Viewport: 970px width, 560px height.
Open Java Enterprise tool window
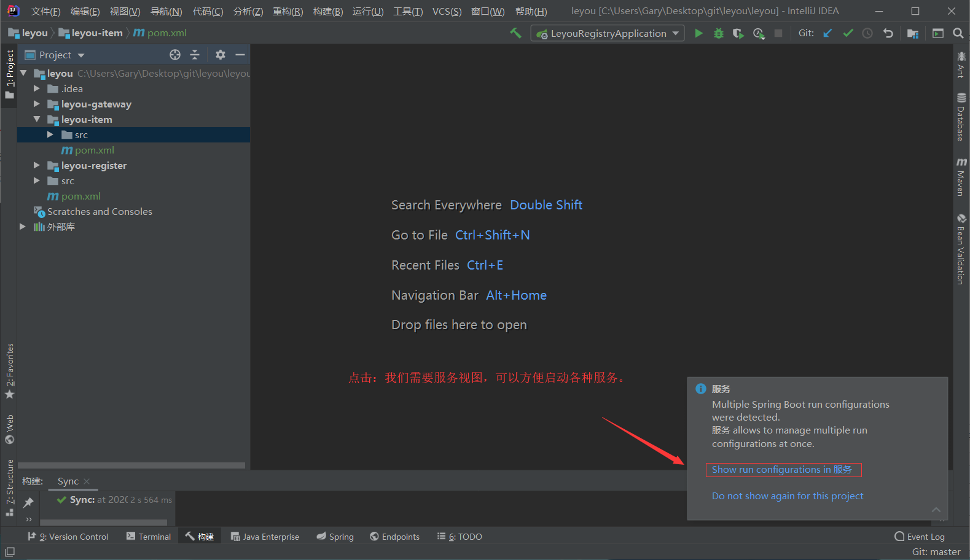(x=265, y=536)
